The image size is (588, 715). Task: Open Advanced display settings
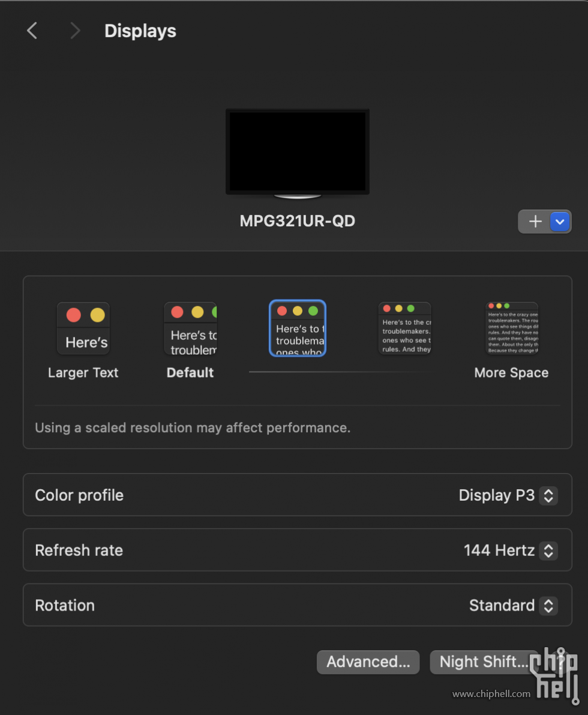coord(368,662)
